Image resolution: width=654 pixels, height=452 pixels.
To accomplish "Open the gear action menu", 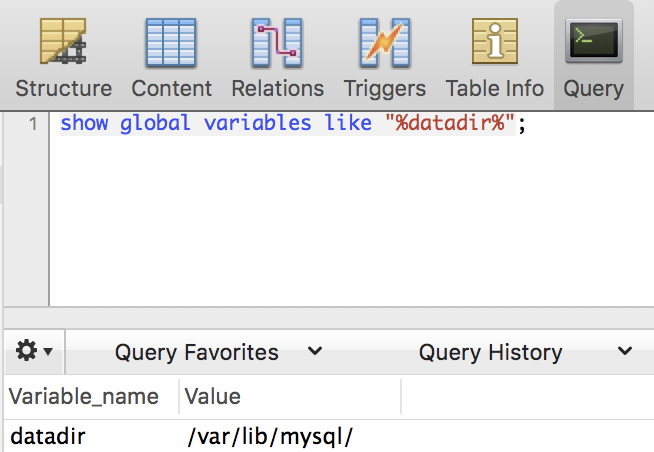I will tap(34, 352).
